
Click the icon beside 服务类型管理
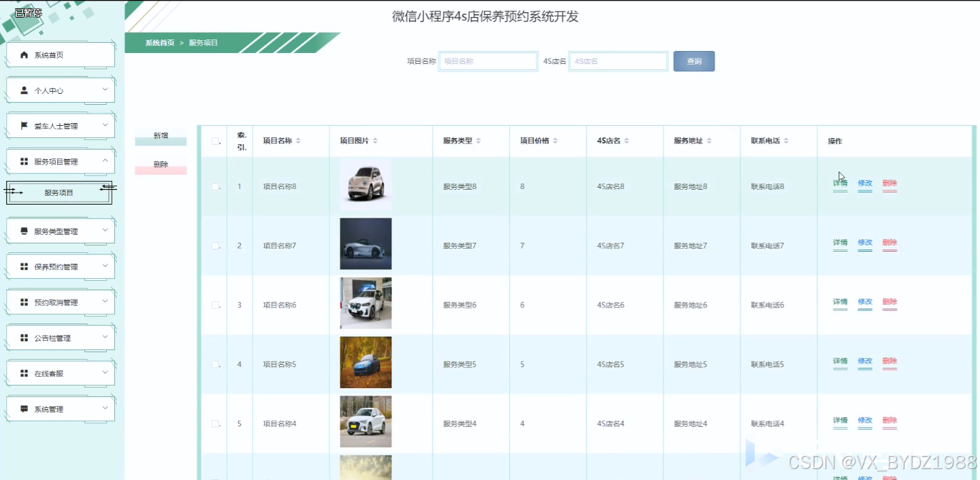(24, 231)
